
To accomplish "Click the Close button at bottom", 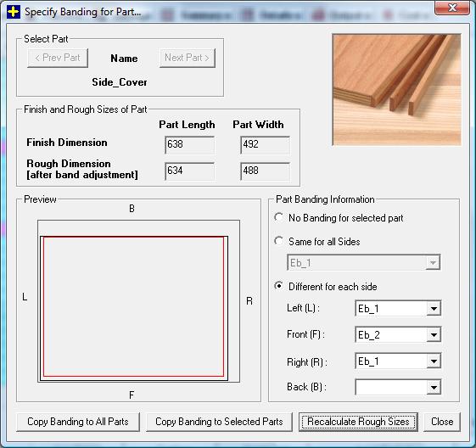I will click(x=442, y=422).
